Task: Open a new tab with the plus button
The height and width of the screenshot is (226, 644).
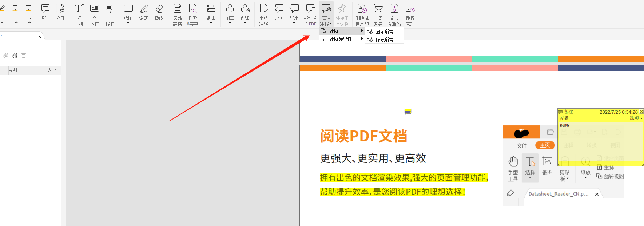Action: 53,36
